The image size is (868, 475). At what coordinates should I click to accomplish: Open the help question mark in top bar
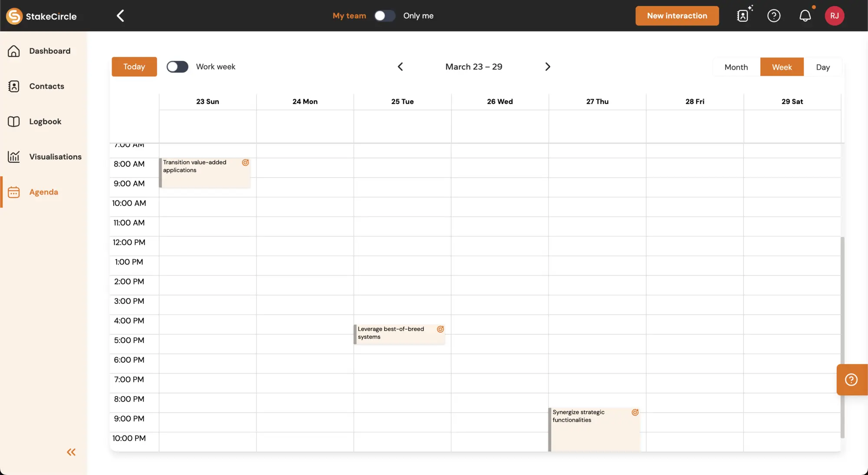(x=774, y=16)
